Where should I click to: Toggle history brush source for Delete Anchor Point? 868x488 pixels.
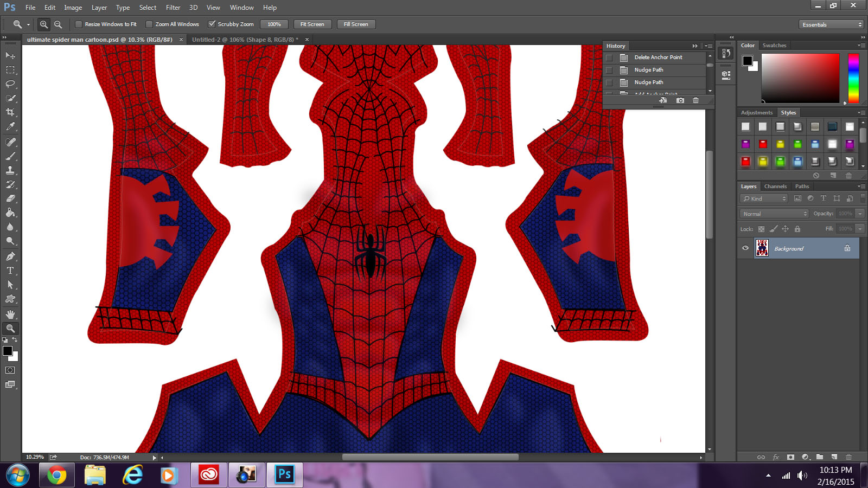[609, 57]
